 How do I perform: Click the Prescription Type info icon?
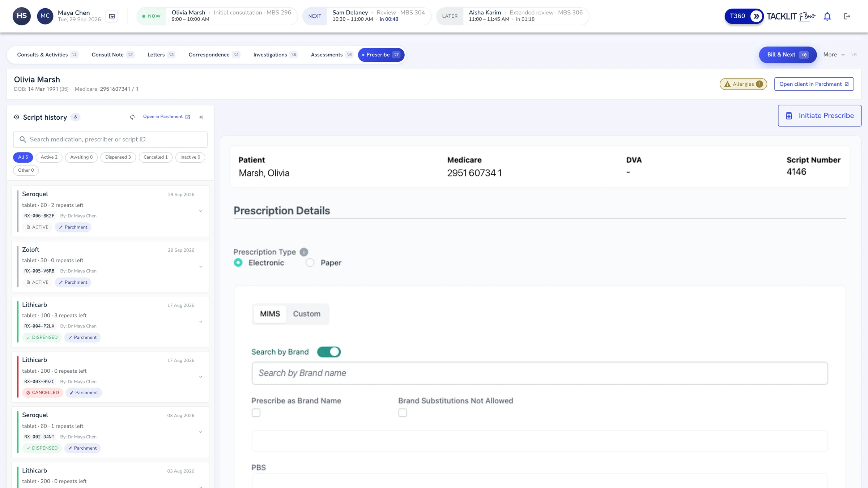[x=304, y=252]
